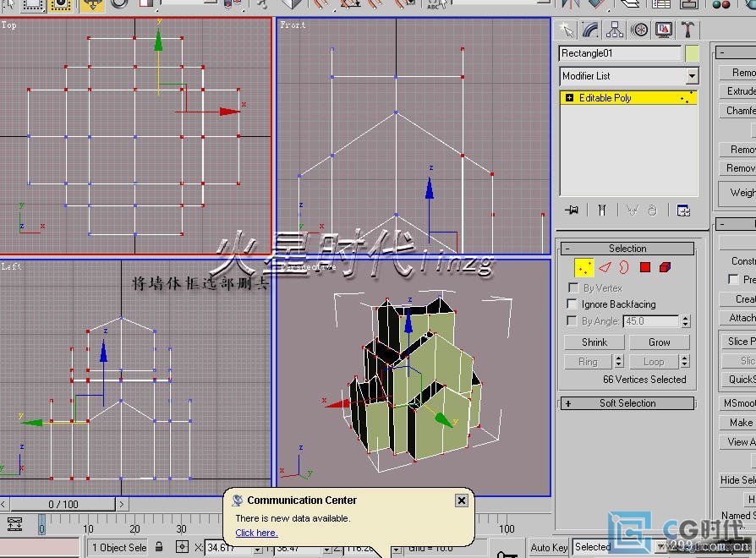Select Edge sub-object level icon
Screen dimensions: 756x558
(x=605, y=267)
